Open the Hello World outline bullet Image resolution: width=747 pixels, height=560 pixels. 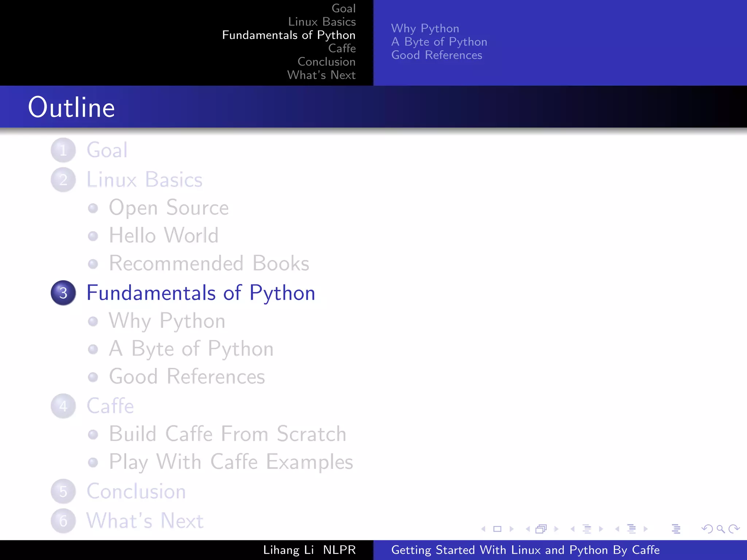coord(164,235)
